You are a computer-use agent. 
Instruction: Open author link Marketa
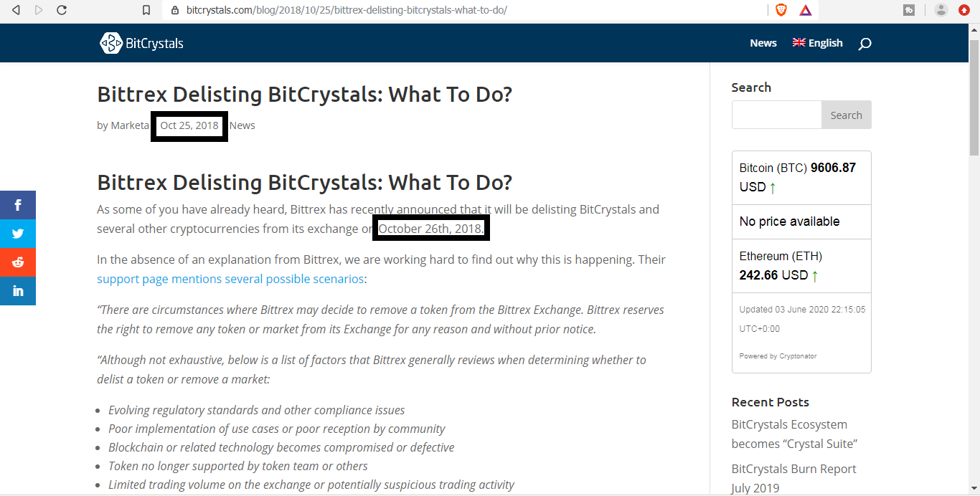130,125
